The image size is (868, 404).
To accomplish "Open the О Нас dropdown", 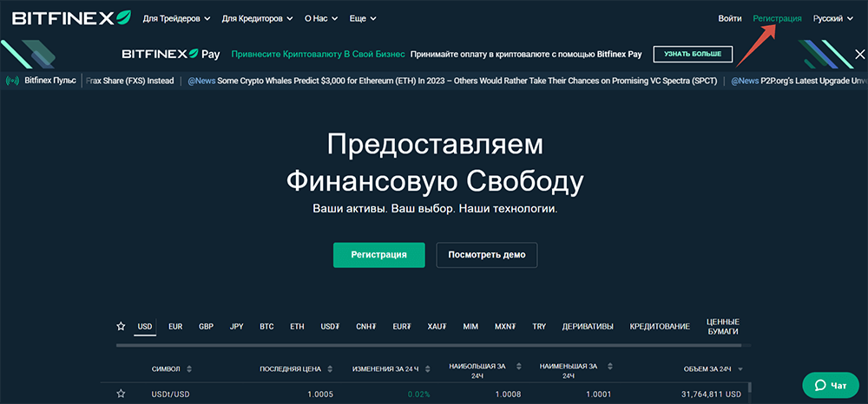I will [x=321, y=18].
